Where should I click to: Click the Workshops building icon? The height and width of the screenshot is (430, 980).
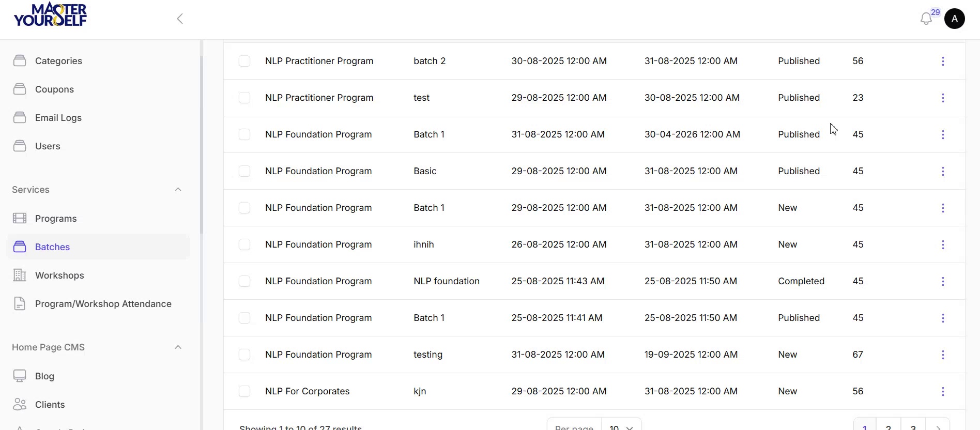click(x=20, y=275)
